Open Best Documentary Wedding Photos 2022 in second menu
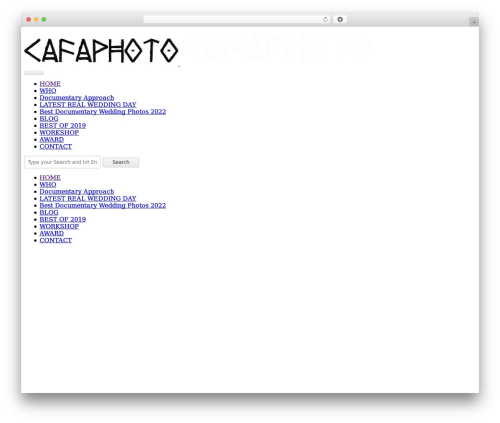The image size is (500, 423). pyautogui.click(x=103, y=206)
